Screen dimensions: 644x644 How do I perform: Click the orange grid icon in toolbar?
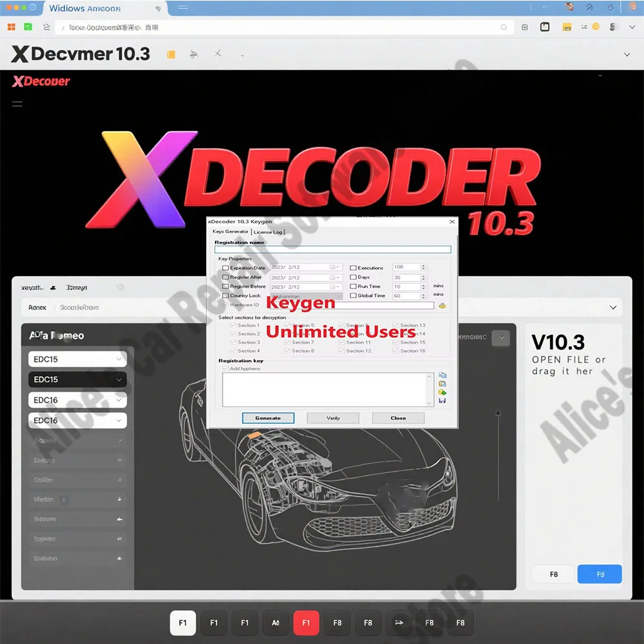pyautogui.click(x=12, y=27)
